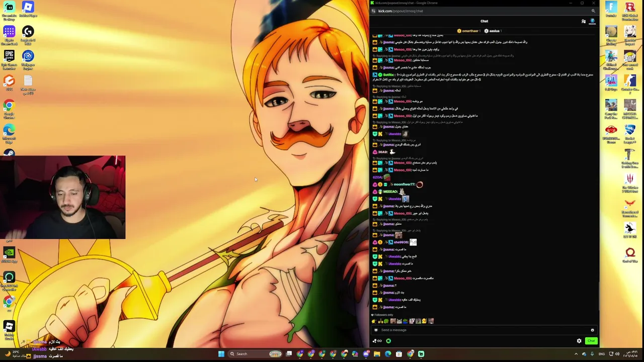Click the first quick emote in chat
The image size is (644, 362).
point(374,321)
